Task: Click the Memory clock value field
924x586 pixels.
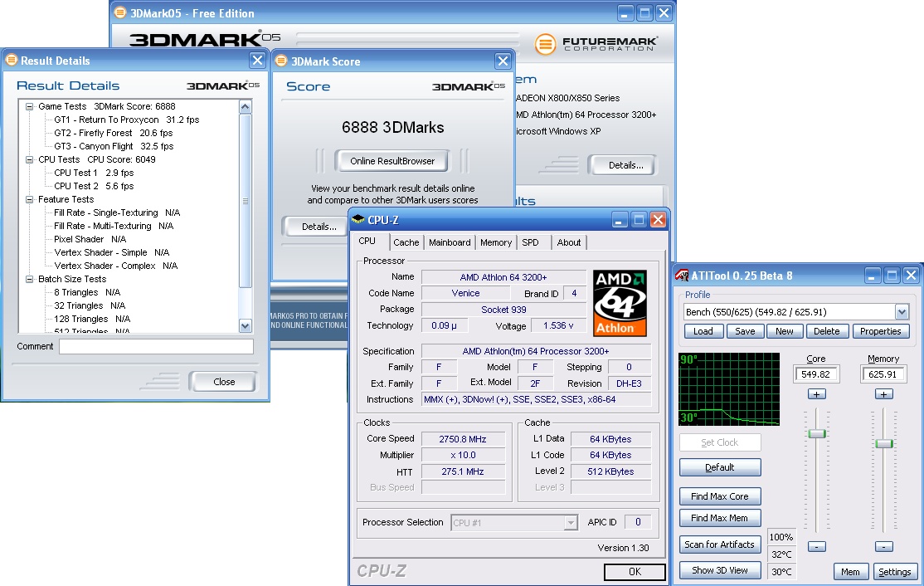Action: pyautogui.click(x=883, y=374)
